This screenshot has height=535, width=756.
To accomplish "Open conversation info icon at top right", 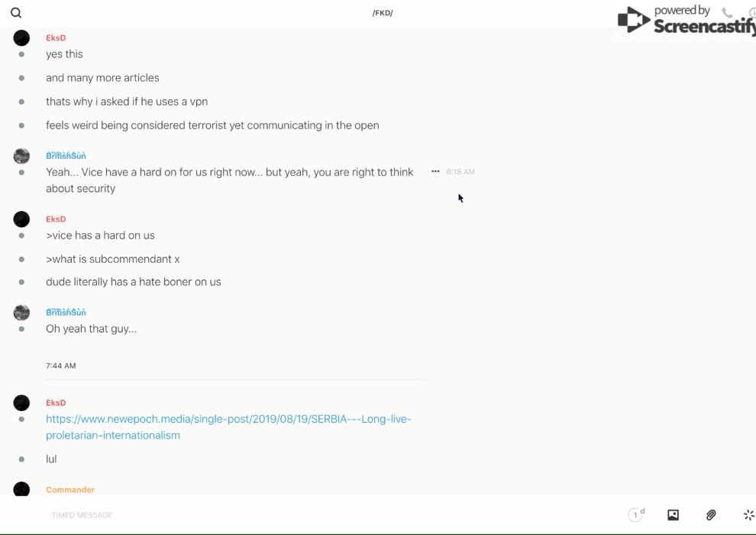I will (x=751, y=13).
